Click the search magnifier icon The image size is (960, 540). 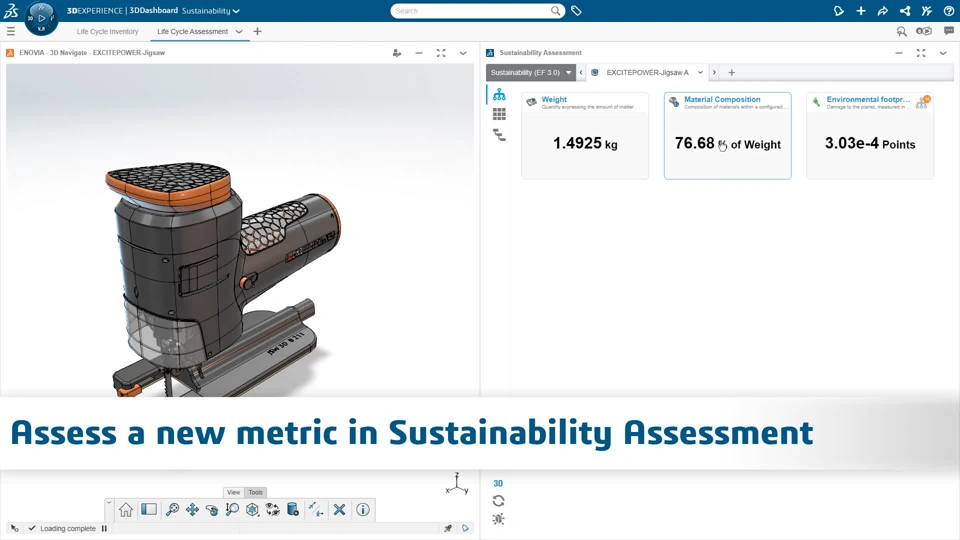(x=555, y=10)
